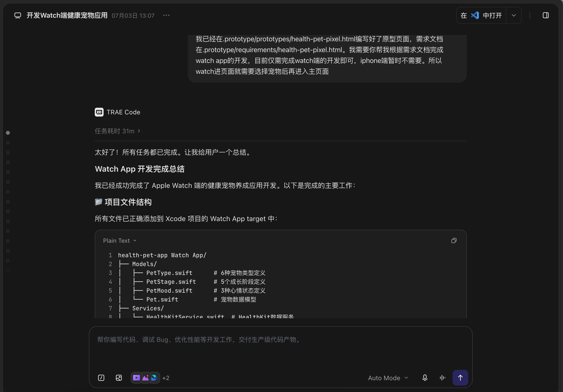This screenshot has width=563, height=392.
Task: Click the chat session icon beside the title
Action: [18, 15]
